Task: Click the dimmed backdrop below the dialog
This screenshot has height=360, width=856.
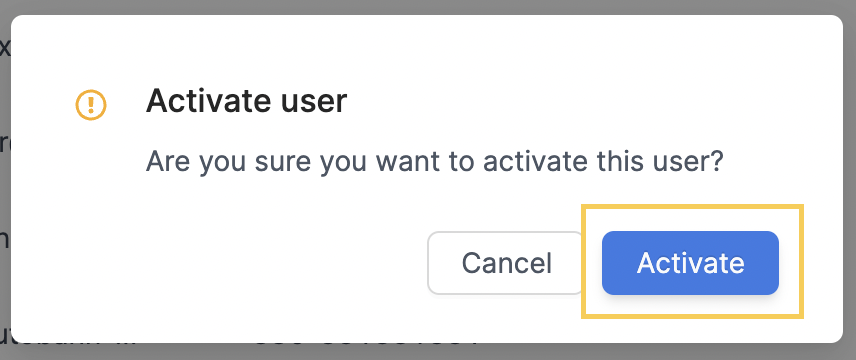Action: [x=428, y=352]
